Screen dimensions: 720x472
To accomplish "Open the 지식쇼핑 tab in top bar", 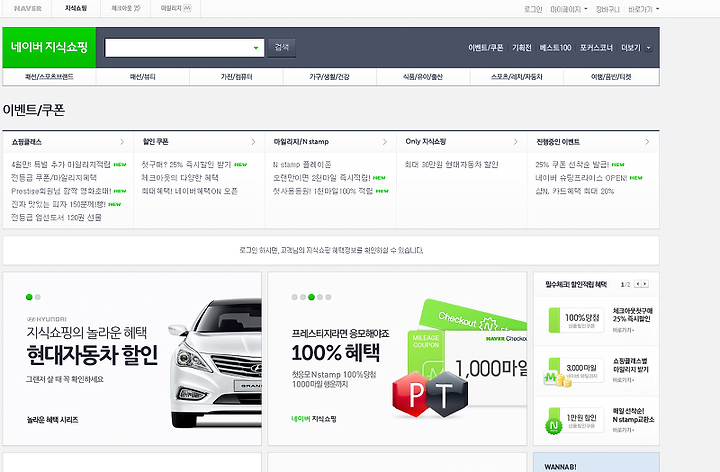I will (x=76, y=8).
